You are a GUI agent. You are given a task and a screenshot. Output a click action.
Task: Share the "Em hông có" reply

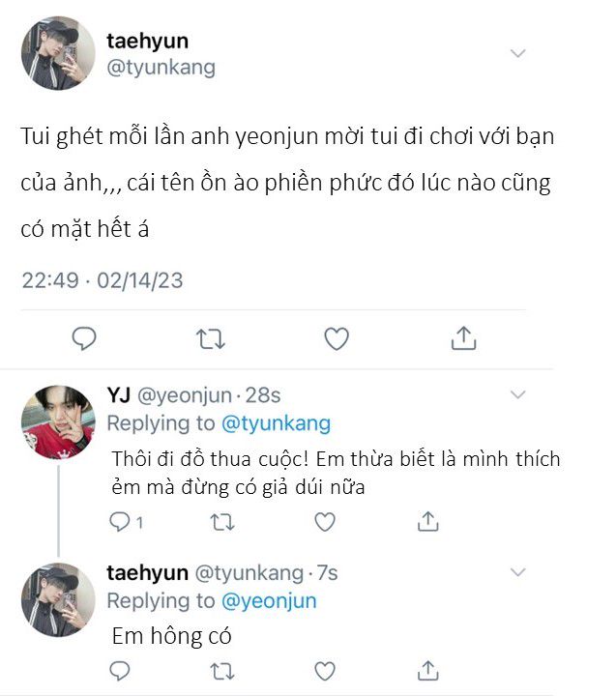pyautogui.click(x=427, y=670)
